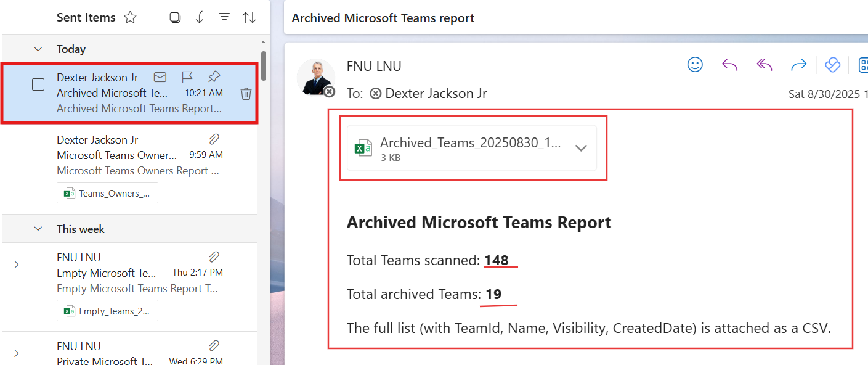Click the Reply All double-arrow icon
This screenshot has height=365, width=868.
764,65
